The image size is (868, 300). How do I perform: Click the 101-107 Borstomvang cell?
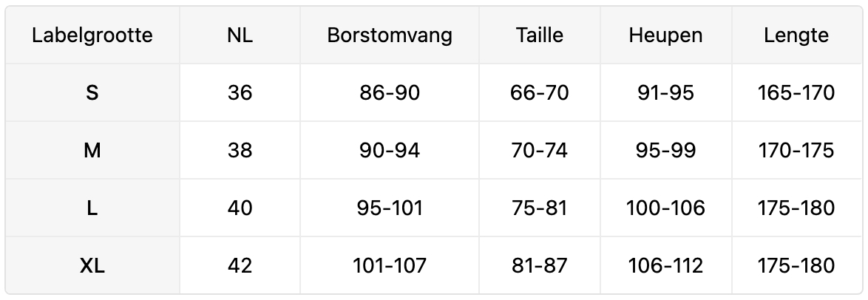390,266
